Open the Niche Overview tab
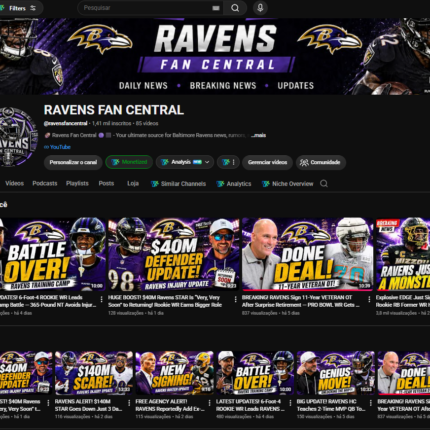 coord(288,184)
